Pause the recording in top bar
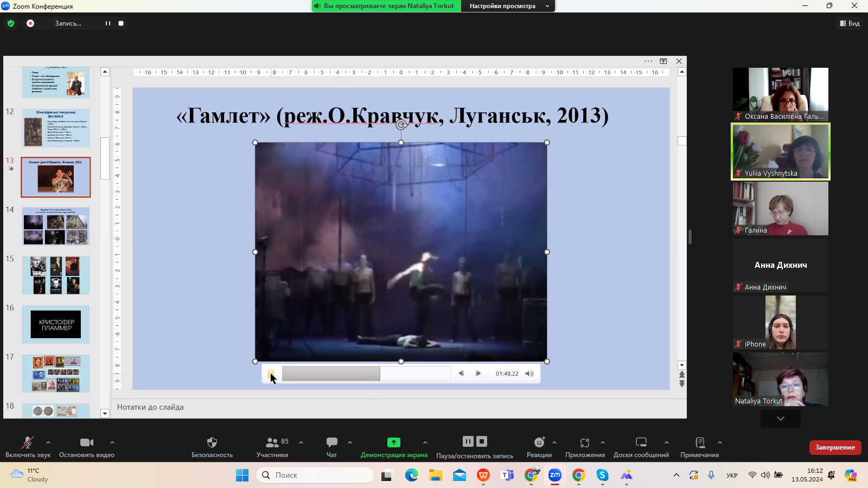 (x=107, y=23)
